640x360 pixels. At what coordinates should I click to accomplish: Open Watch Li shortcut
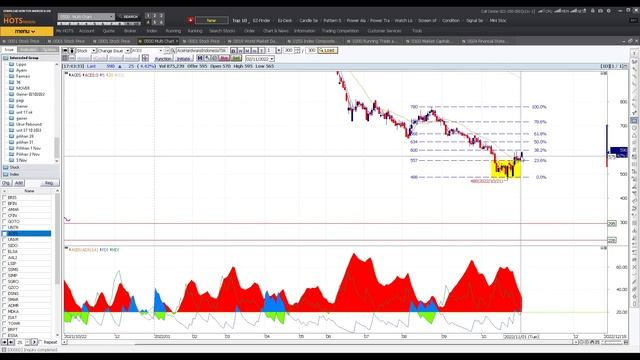point(403,20)
